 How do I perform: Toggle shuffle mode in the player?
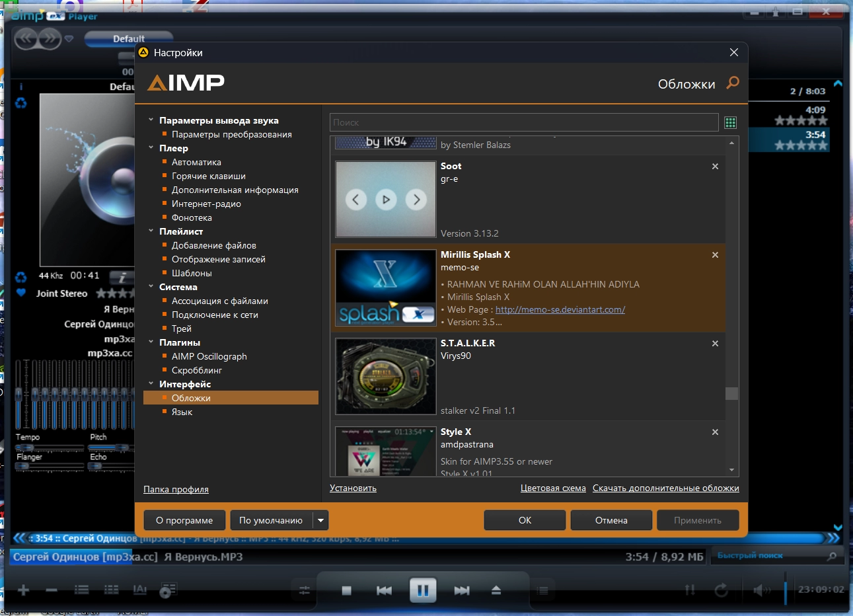690,590
